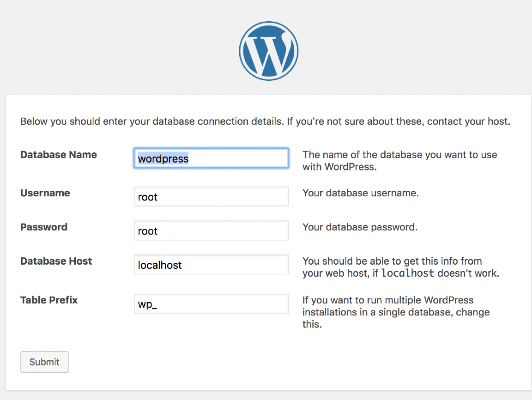Image resolution: width=532 pixels, height=400 pixels.
Task: Focus the Table Prefix field with wp_
Action: coord(211,304)
